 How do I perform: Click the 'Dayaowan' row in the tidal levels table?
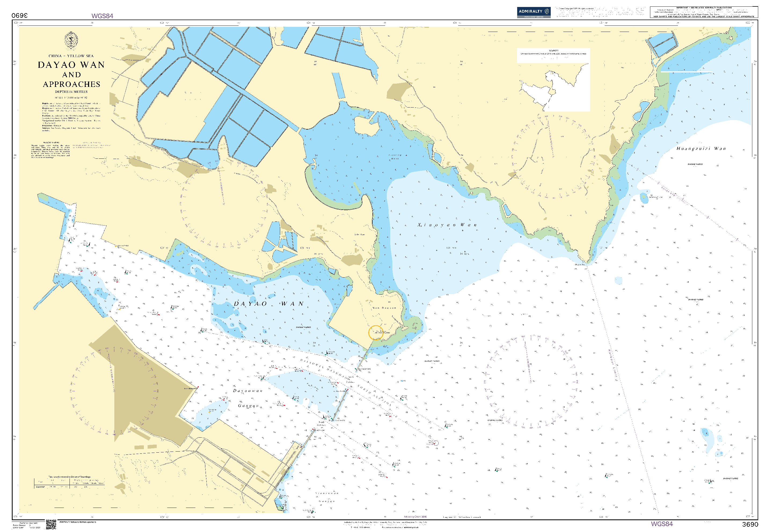point(70,487)
